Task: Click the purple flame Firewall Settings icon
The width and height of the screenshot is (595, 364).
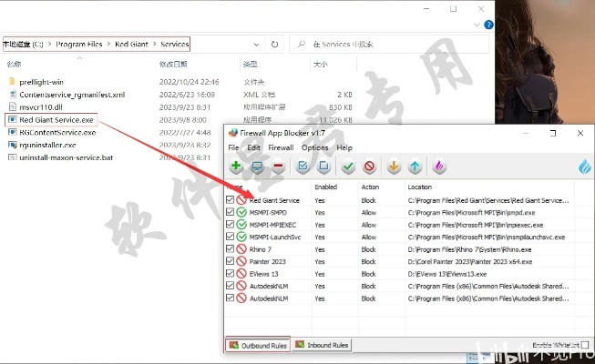Action: [x=439, y=166]
